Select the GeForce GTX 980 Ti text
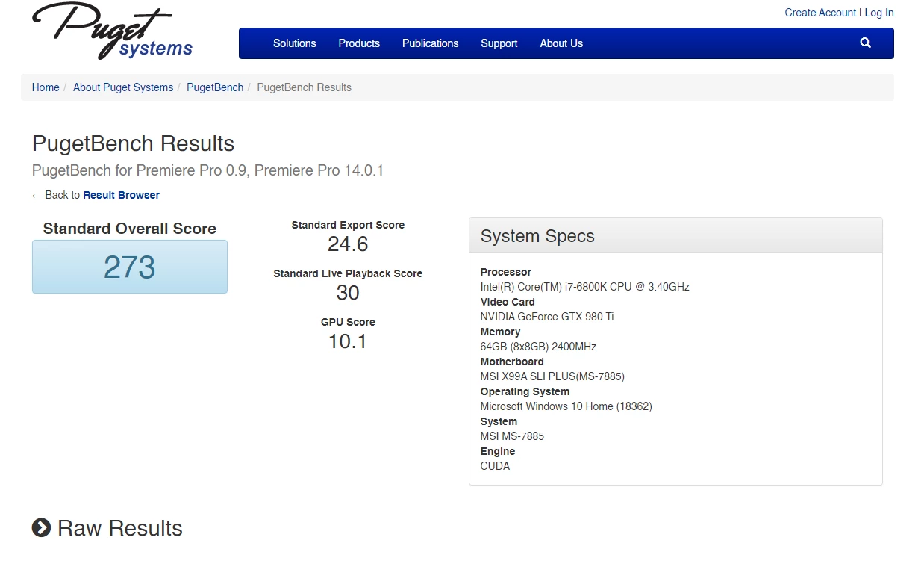The width and height of the screenshot is (924, 561). (547, 317)
